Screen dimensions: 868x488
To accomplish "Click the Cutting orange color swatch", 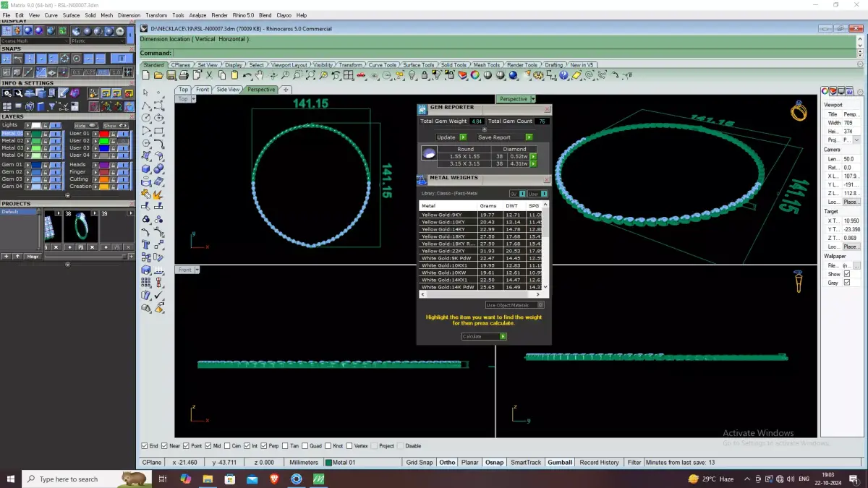I will (103, 179).
